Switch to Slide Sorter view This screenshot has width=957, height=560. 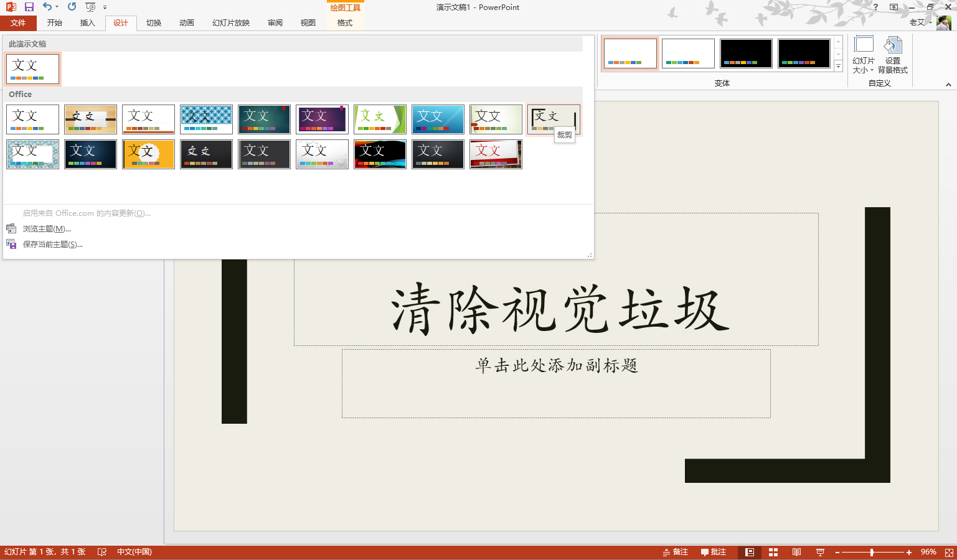coord(773,552)
